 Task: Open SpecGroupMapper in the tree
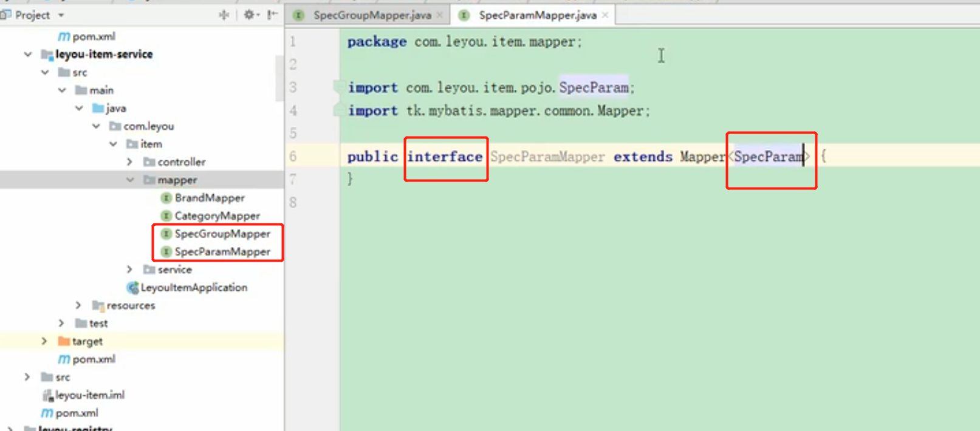[222, 234]
